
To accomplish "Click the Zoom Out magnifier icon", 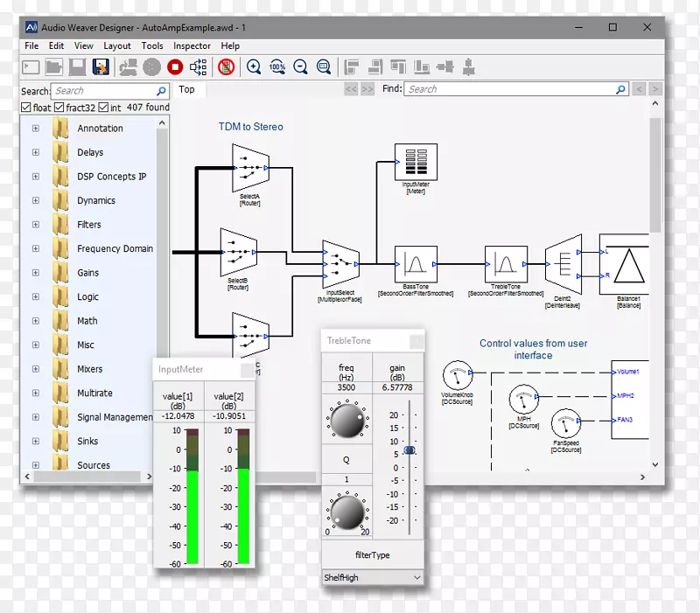I will point(300,66).
